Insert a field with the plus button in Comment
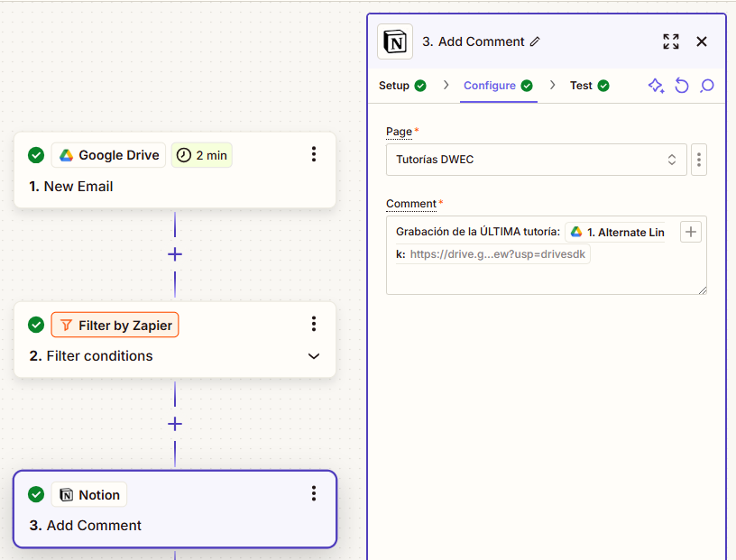The image size is (736, 560). tap(690, 231)
